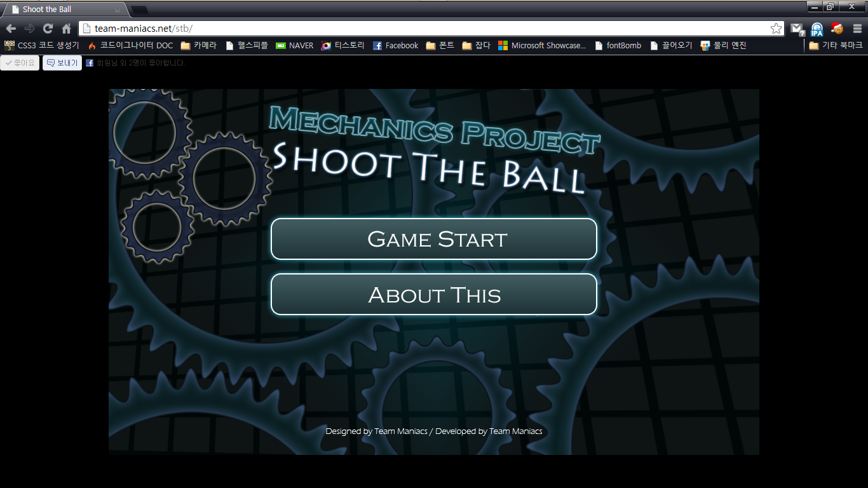Image resolution: width=868 pixels, height=488 pixels.
Task: Expand the 폰트 bookmark folder
Action: click(440, 46)
